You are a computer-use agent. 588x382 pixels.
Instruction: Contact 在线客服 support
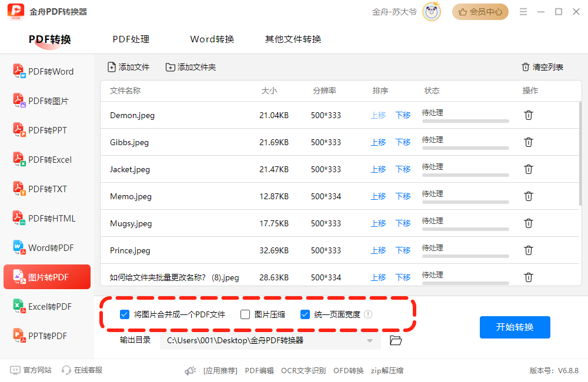click(x=82, y=370)
